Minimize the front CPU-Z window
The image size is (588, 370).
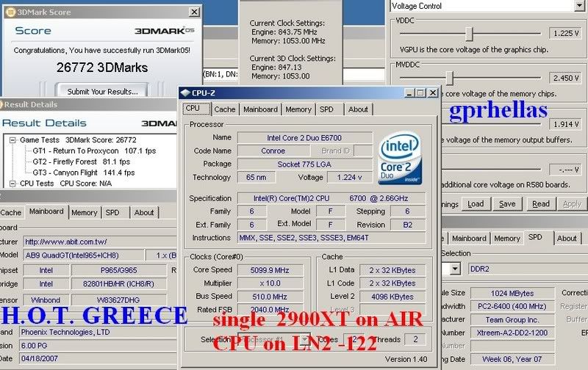coord(409,93)
